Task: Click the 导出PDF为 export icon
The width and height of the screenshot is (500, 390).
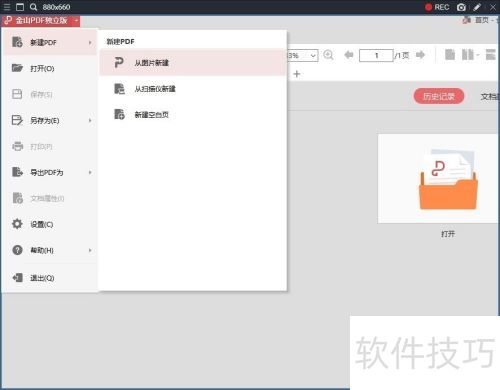Action: point(17,172)
